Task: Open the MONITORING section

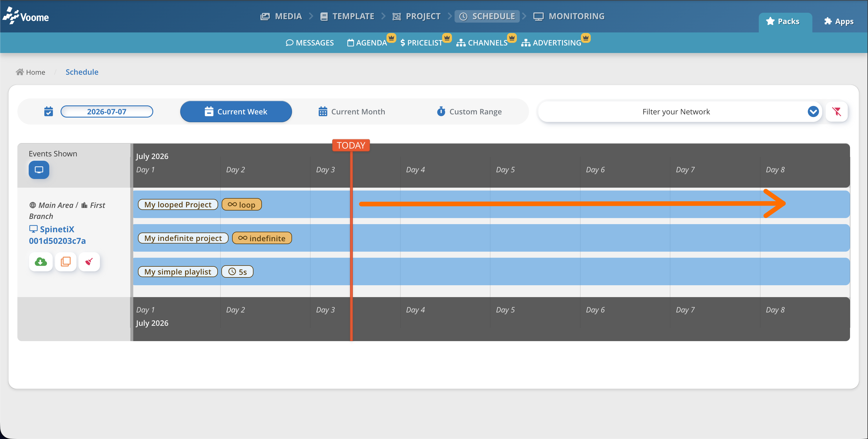Action: point(569,16)
